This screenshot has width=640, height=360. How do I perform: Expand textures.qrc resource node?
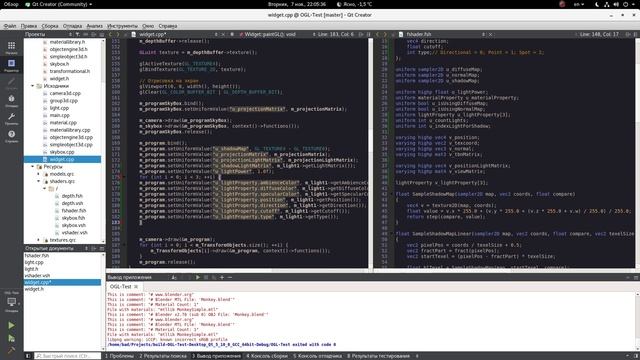coord(39,240)
